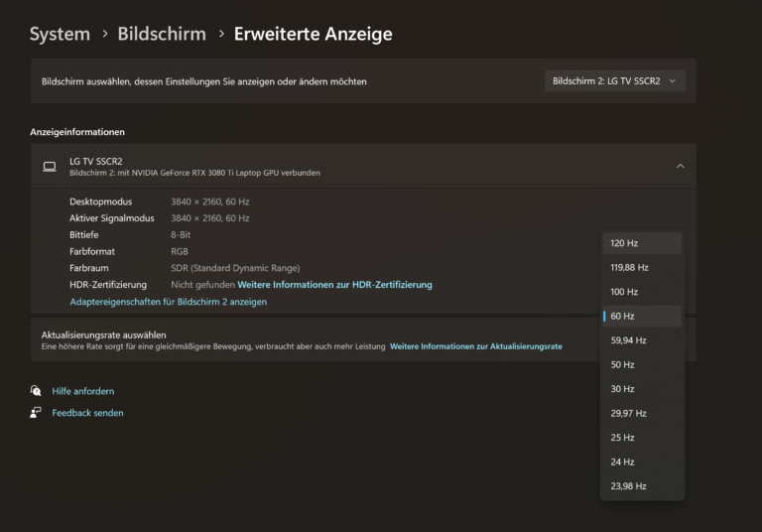The width and height of the screenshot is (762, 532).
Task: Click Desktopmodus value 3840 × 2160, 60 Hz
Action: coord(210,201)
